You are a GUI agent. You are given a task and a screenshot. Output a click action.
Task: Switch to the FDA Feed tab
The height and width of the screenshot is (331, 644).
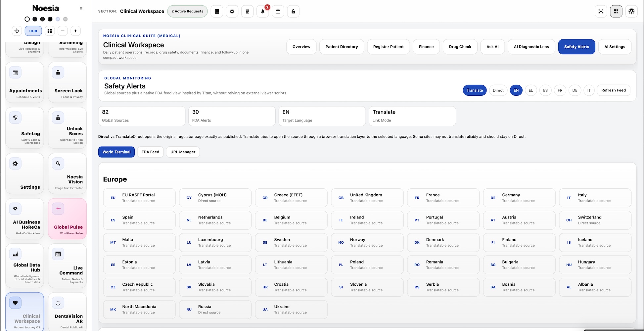pos(150,152)
